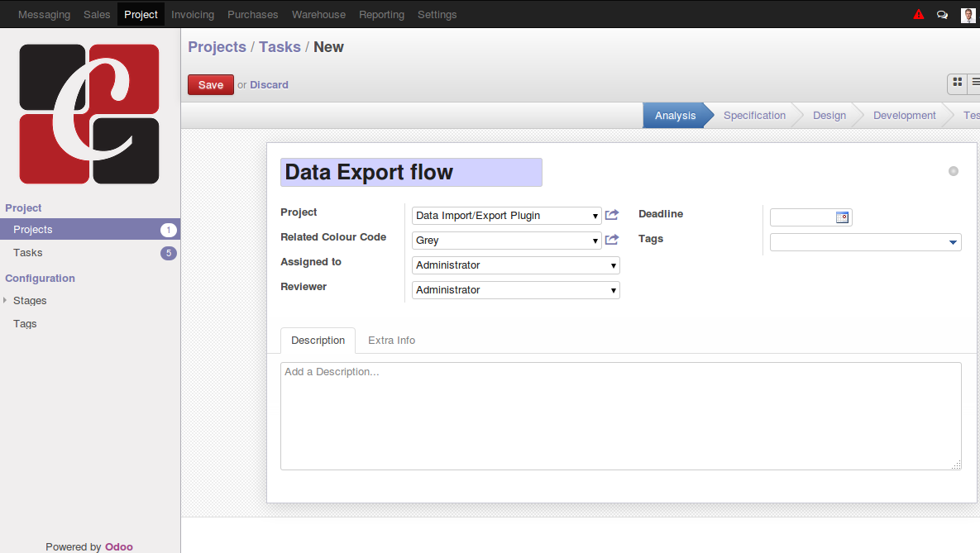
Task: Open the Tags dropdown arrow
Action: tap(953, 242)
